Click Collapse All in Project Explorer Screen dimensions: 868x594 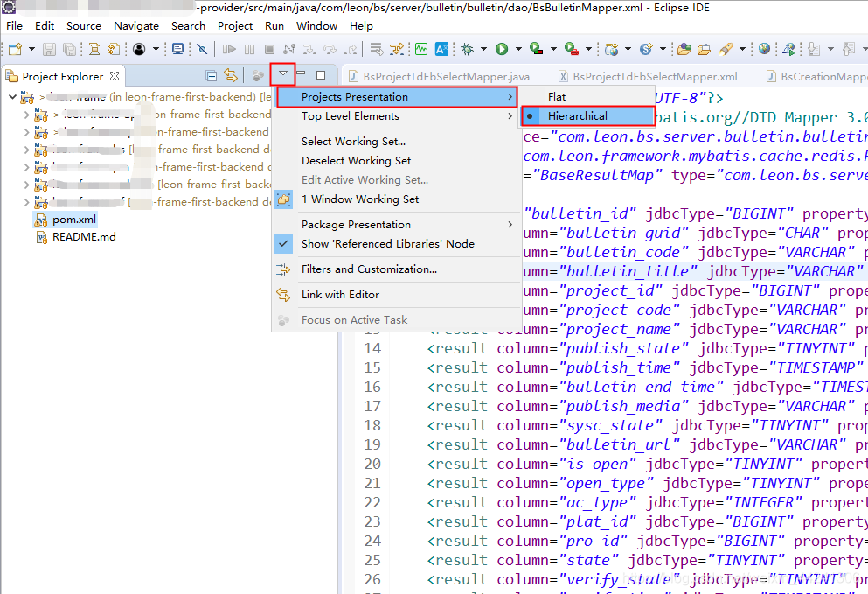click(x=211, y=75)
